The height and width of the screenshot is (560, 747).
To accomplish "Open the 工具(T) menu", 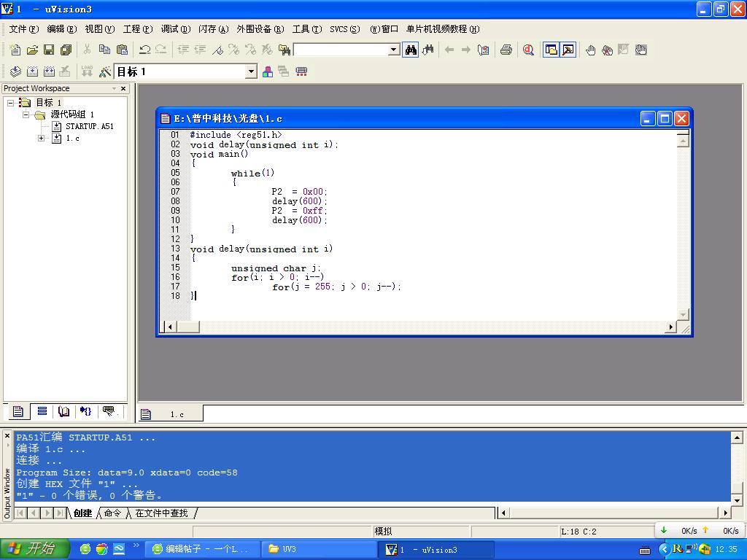I will (x=307, y=29).
